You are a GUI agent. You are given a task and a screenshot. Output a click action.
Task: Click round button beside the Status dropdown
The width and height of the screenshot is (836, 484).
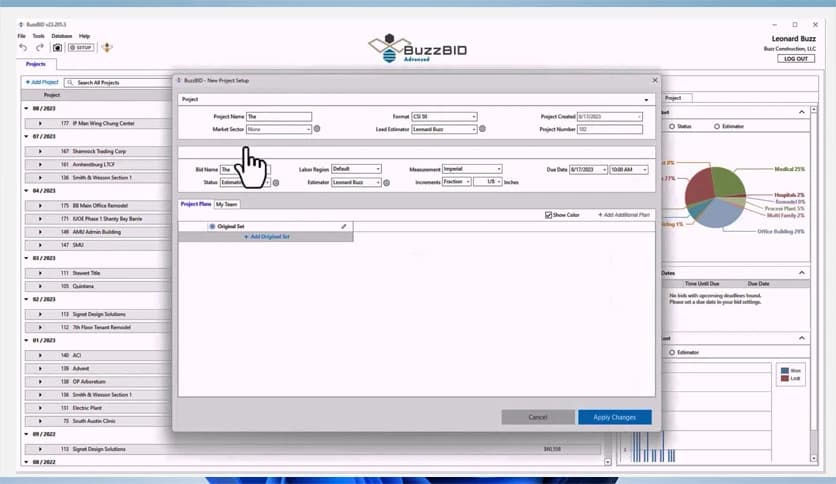click(276, 182)
